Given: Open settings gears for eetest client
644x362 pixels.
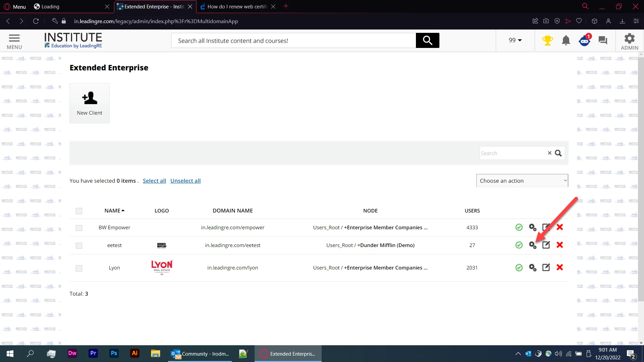Looking at the screenshot, I should pyautogui.click(x=533, y=245).
